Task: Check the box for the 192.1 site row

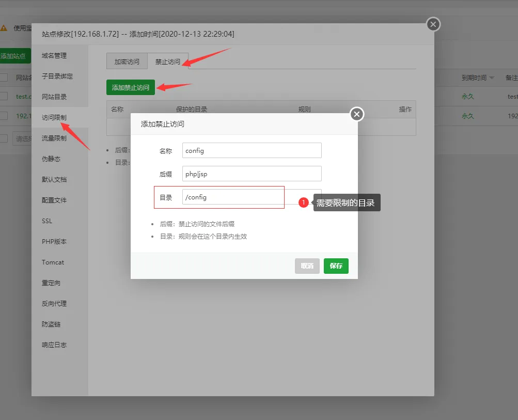Action: [4, 116]
